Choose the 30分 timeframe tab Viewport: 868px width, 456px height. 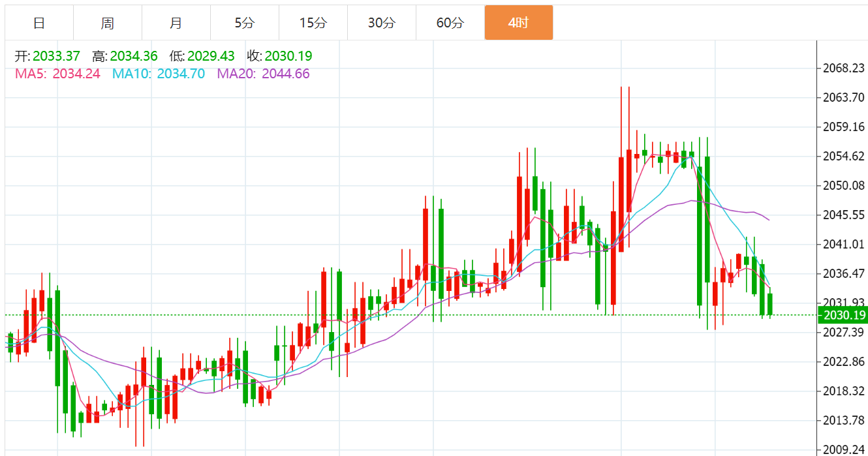tap(382, 23)
